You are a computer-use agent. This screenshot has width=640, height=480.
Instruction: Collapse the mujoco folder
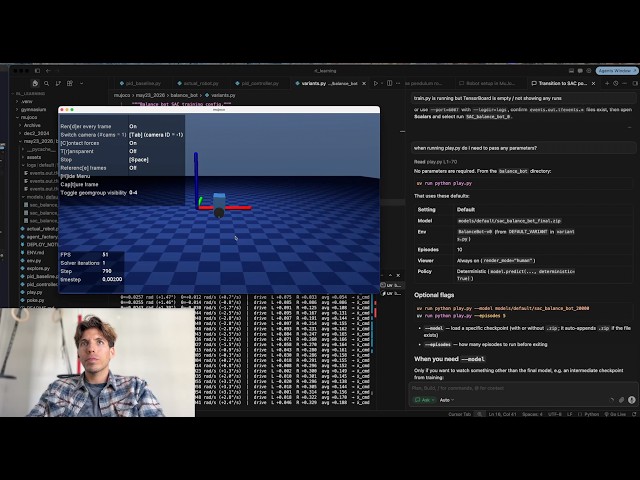tap(29, 117)
